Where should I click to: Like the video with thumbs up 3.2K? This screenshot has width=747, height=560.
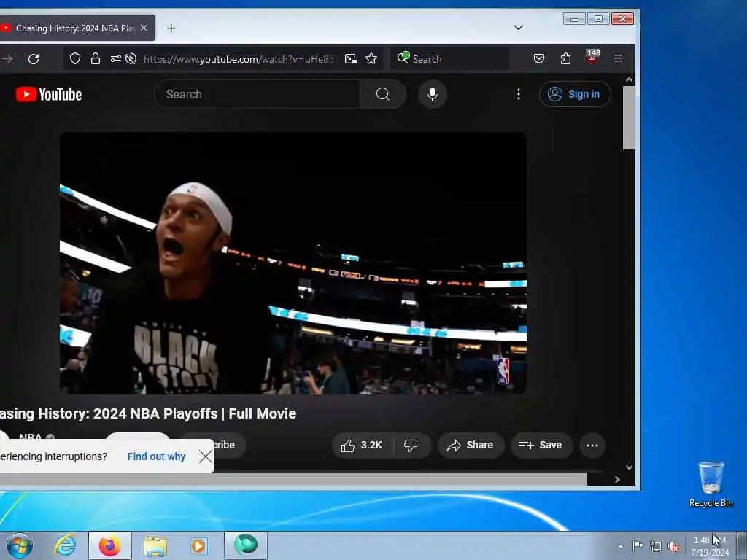(x=362, y=446)
